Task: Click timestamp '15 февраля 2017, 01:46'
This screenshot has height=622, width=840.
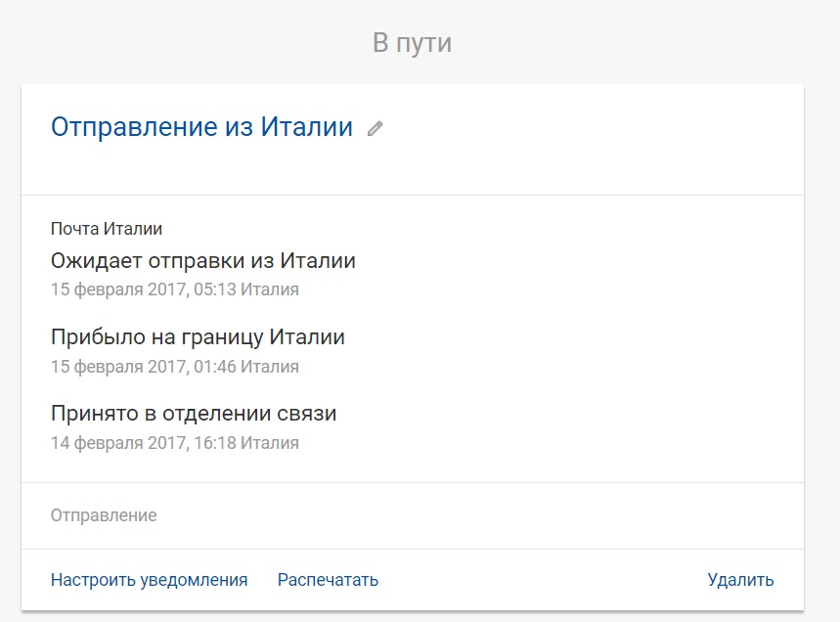Action: pos(143,367)
